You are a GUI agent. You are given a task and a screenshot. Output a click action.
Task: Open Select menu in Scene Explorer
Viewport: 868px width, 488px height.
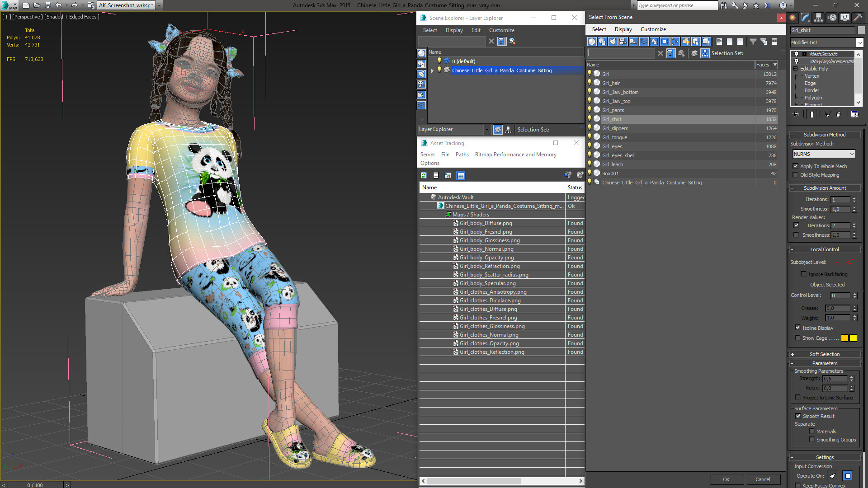430,30
